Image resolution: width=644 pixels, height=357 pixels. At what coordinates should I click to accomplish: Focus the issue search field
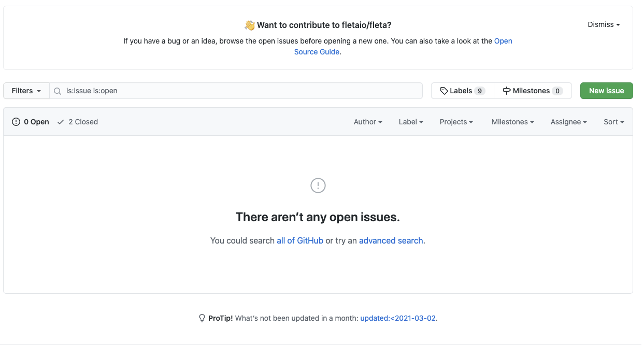(236, 91)
